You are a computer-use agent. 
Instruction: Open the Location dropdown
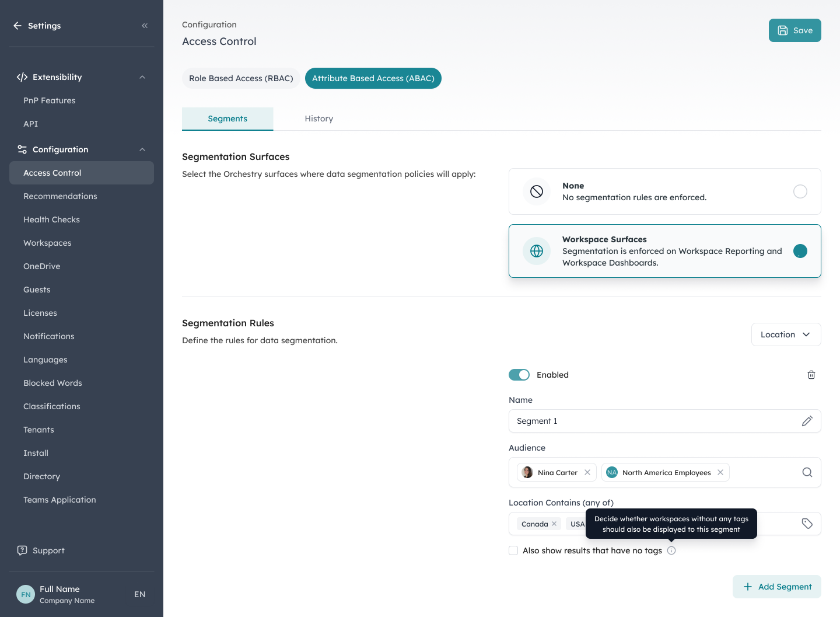pyautogui.click(x=786, y=334)
